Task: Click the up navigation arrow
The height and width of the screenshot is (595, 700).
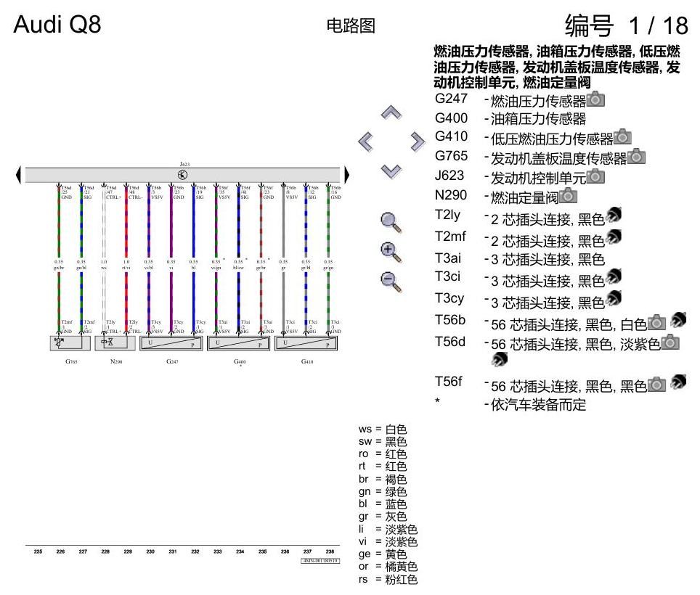Action: [391, 112]
